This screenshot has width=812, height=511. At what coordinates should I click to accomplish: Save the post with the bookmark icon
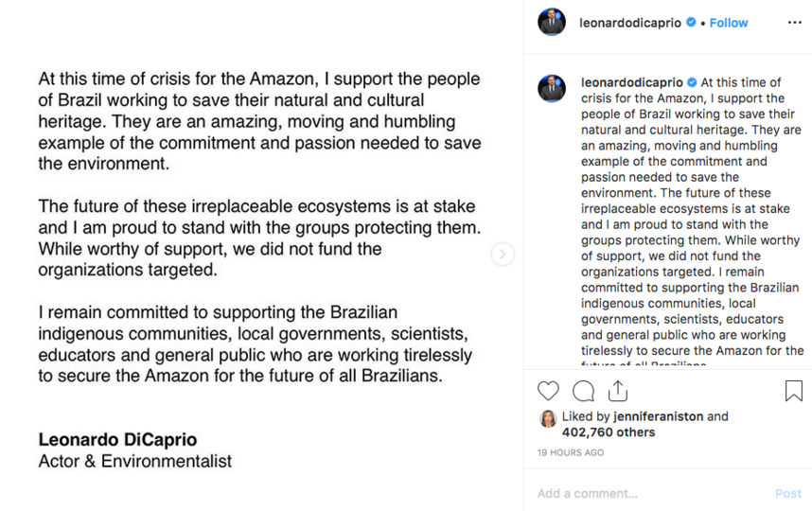(793, 391)
